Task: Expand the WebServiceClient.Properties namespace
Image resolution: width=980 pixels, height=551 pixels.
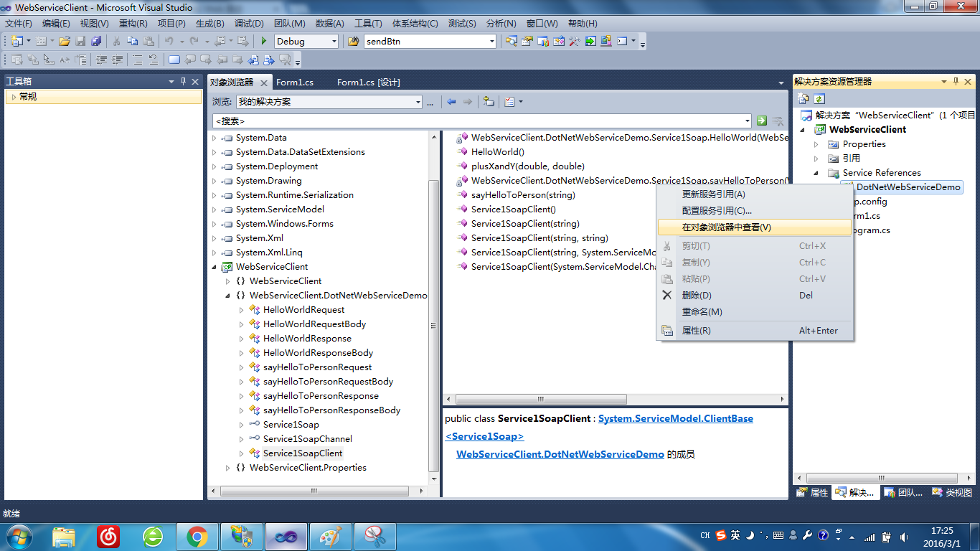Action: coord(228,468)
